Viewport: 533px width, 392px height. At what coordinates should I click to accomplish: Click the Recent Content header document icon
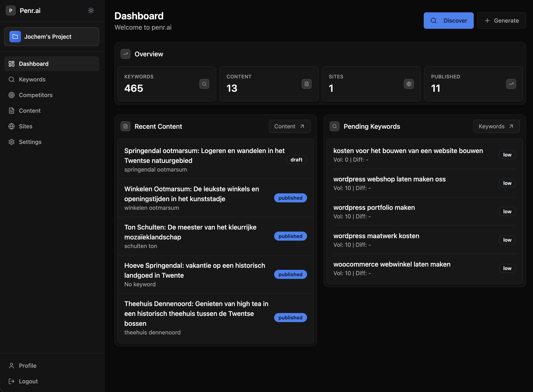[126, 126]
